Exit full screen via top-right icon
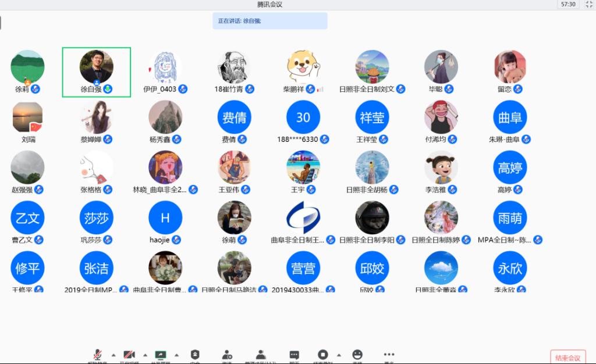Viewport: 596px width, 364px height. click(x=587, y=4)
